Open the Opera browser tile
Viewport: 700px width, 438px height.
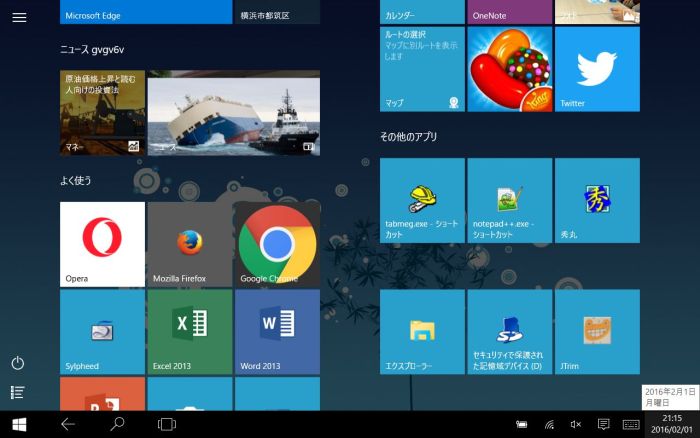click(102, 244)
